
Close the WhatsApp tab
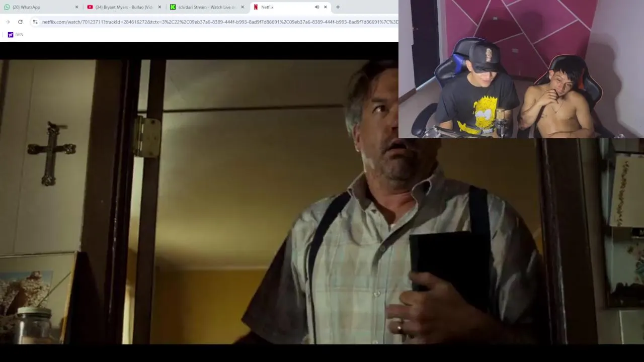click(76, 7)
